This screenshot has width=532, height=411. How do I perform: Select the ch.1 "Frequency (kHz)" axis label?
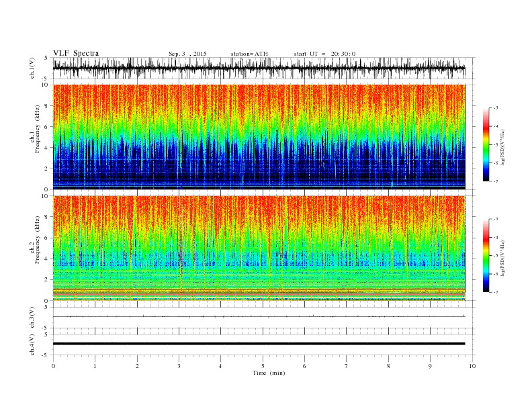37,129
